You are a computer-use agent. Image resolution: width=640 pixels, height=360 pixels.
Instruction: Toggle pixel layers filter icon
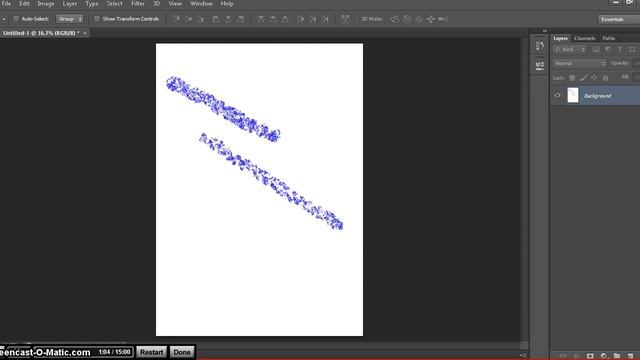point(596,49)
